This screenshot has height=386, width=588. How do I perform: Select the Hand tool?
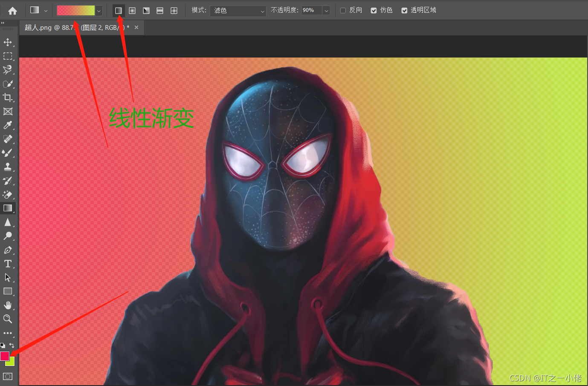pos(8,305)
